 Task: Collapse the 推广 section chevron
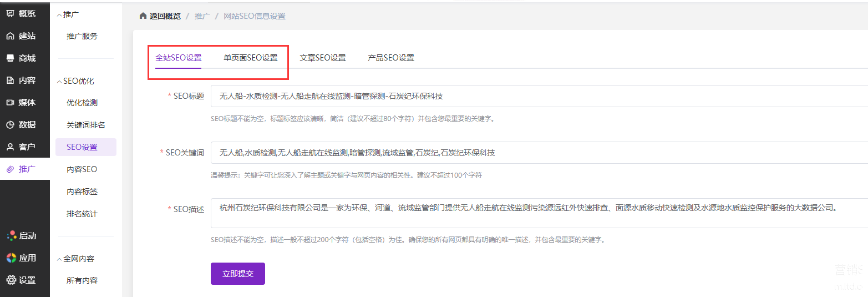[60, 14]
